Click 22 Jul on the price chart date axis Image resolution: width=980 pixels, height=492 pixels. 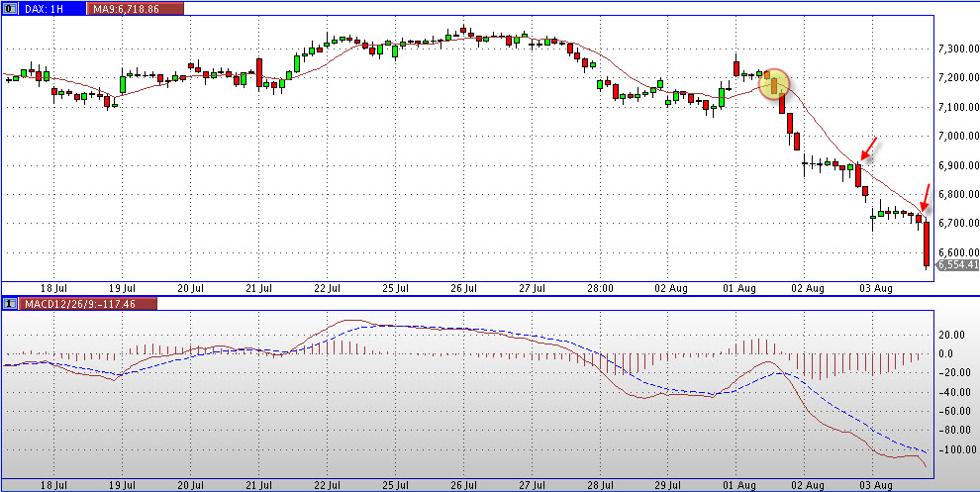click(x=327, y=289)
